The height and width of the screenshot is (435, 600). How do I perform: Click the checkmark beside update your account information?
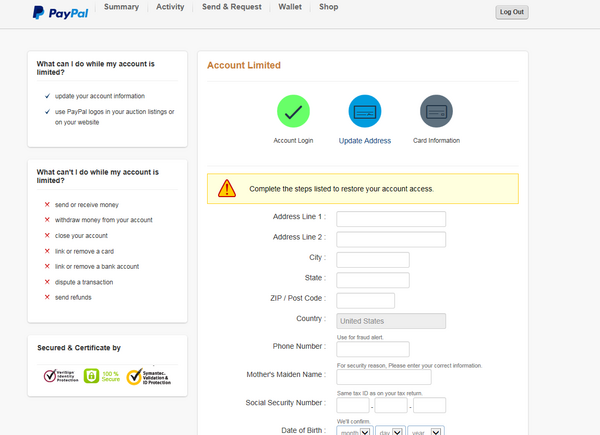click(47, 96)
